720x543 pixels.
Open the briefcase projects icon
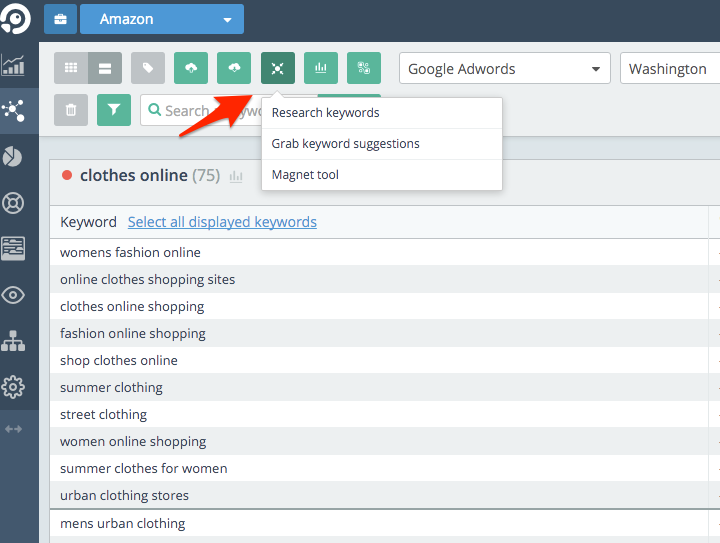[60, 19]
